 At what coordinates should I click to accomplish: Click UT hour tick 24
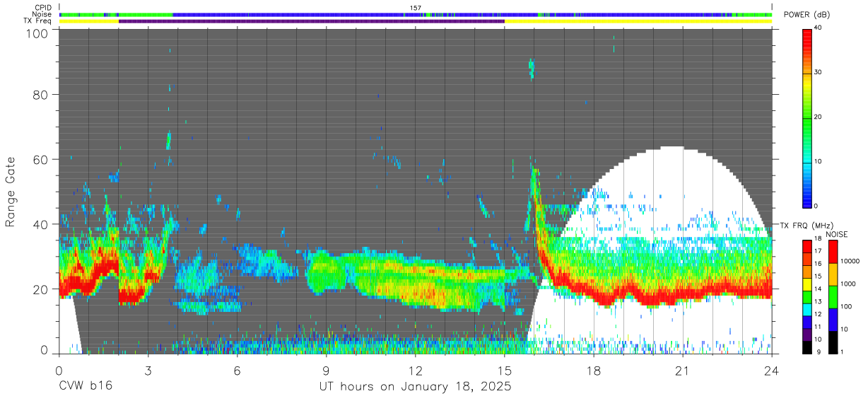(x=772, y=369)
